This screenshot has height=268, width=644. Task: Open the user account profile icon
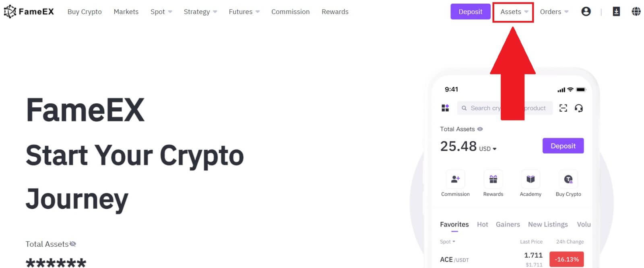(x=586, y=12)
